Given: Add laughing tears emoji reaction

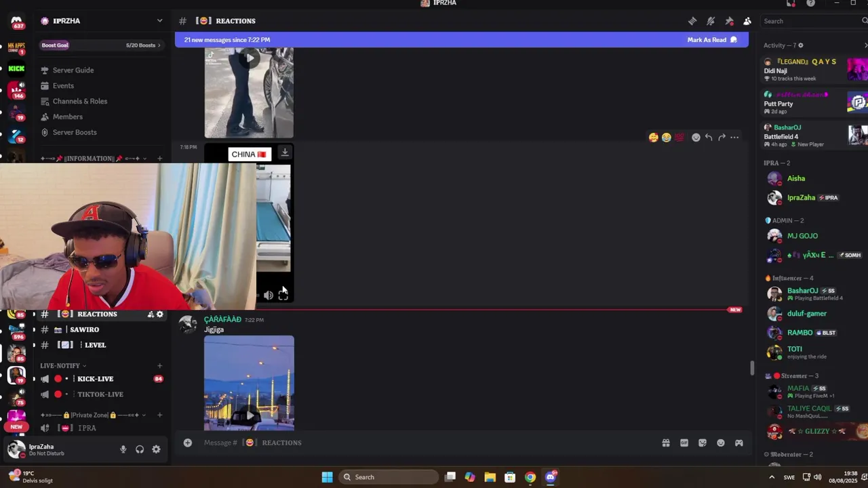Looking at the screenshot, I should point(666,138).
